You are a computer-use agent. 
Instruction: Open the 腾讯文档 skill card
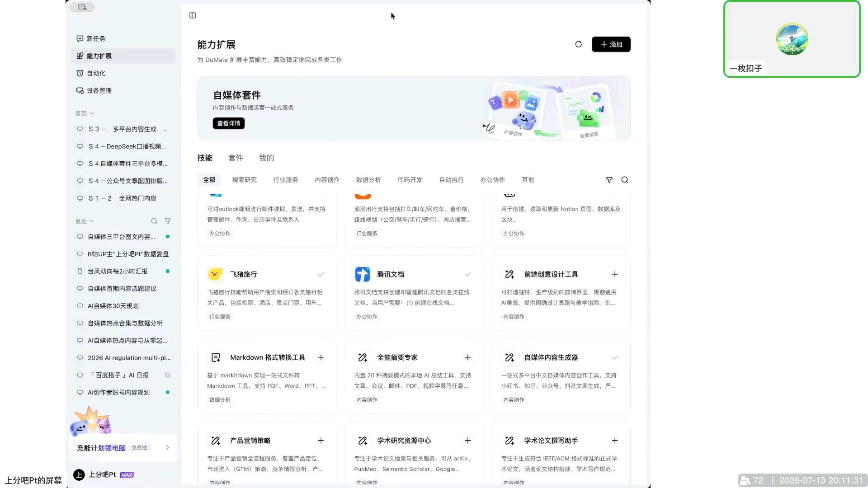tap(414, 294)
